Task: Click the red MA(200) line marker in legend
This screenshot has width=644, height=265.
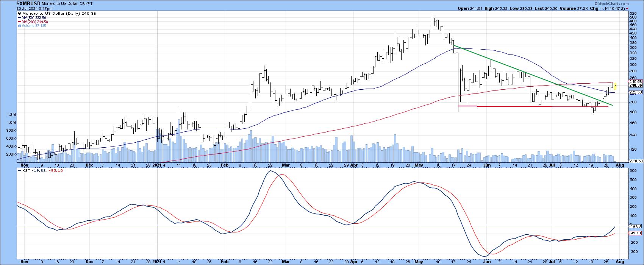Action: (x=19, y=22)
